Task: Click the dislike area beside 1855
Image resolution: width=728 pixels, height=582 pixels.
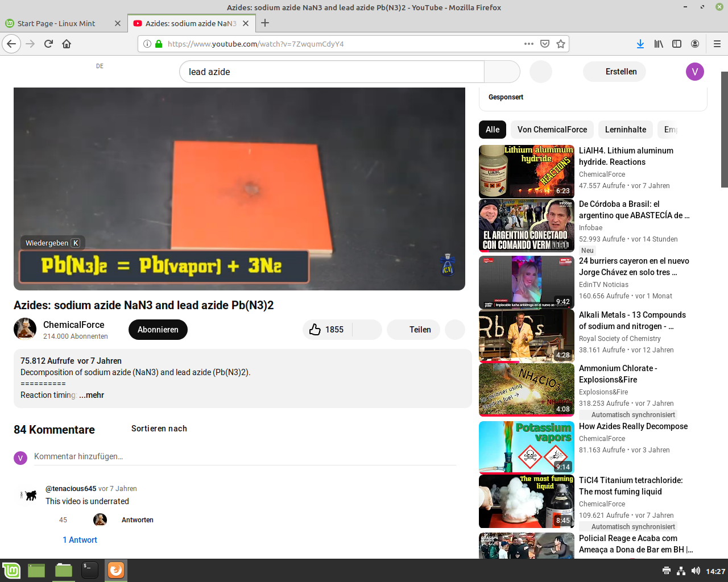Action: click(367, 330)
